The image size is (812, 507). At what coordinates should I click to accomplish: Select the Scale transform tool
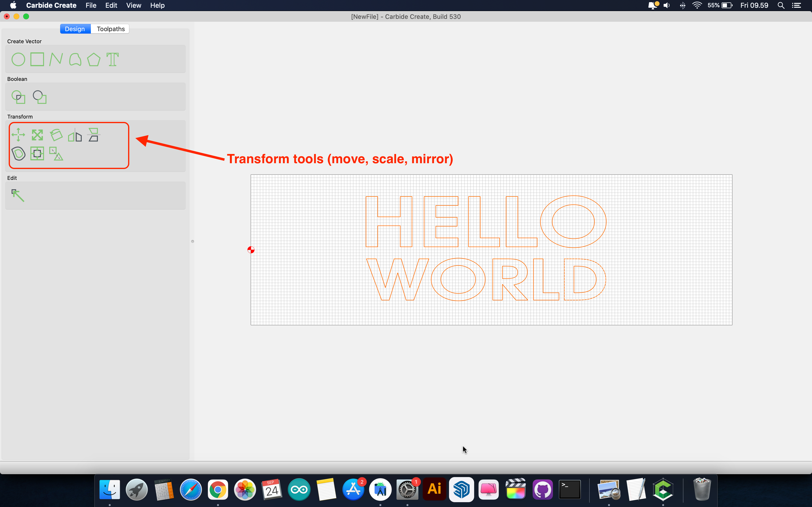click(x=37, y=135)
